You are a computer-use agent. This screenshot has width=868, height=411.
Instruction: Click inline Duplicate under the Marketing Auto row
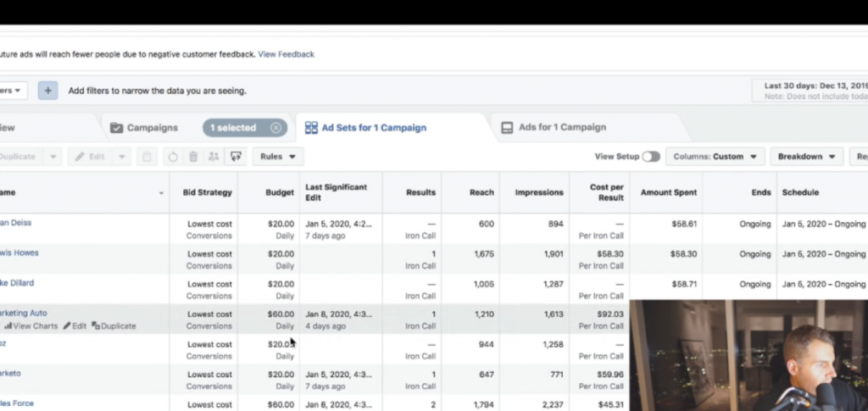(x=114, y=325)
